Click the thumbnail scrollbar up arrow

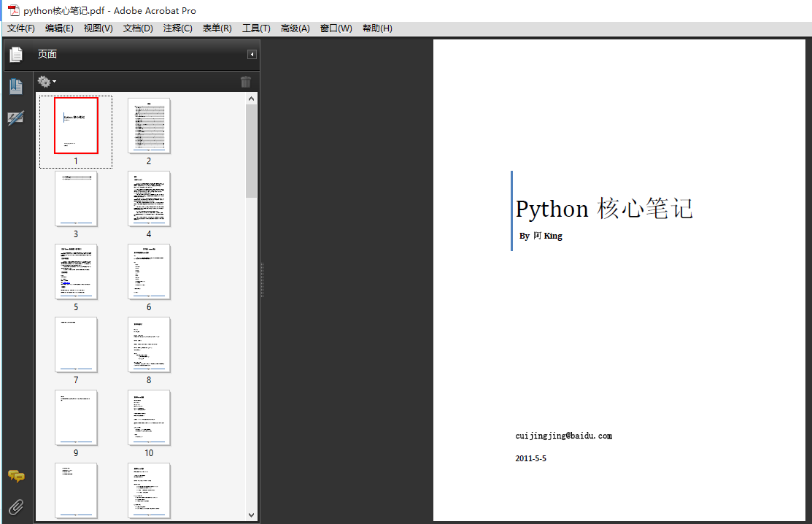tap(251, 99)
